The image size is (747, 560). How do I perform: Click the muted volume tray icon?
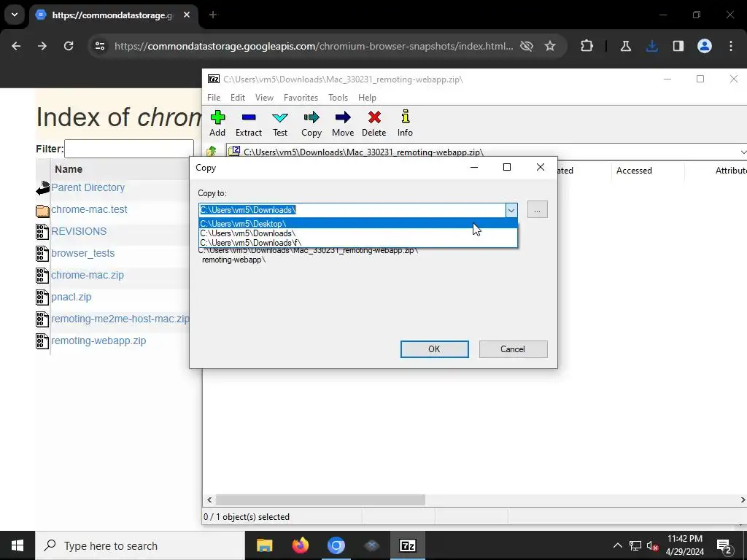pos(652,545)
